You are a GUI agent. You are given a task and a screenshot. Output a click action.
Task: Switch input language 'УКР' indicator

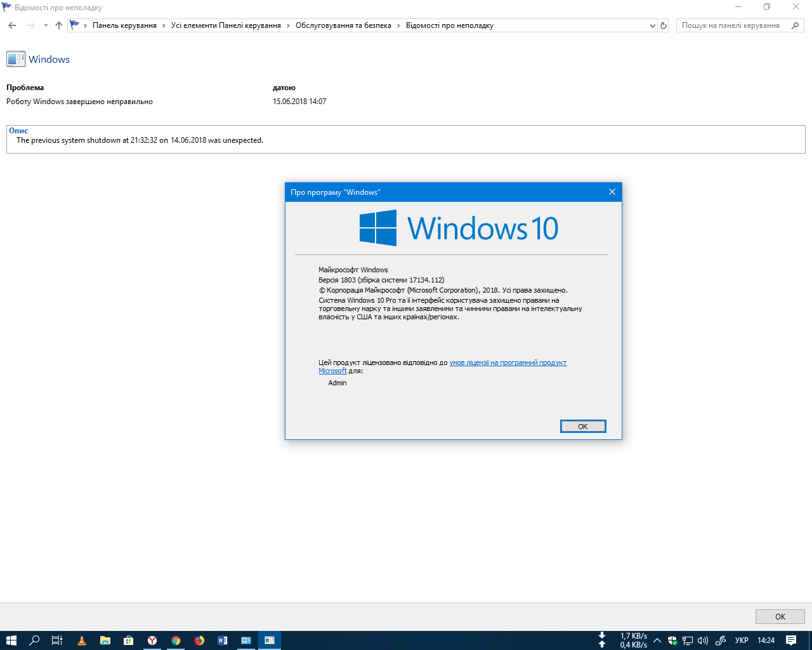coord(742,640)
